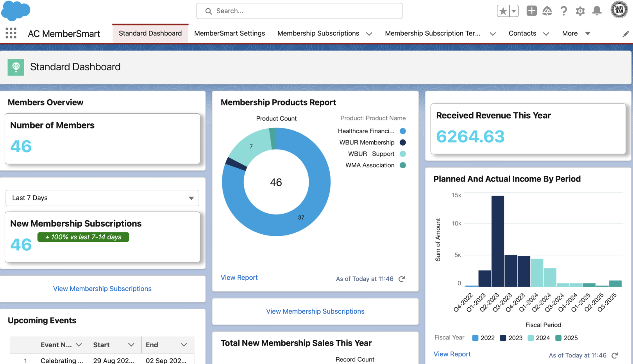Click the WBUR Membership legend label

(367, 143)
